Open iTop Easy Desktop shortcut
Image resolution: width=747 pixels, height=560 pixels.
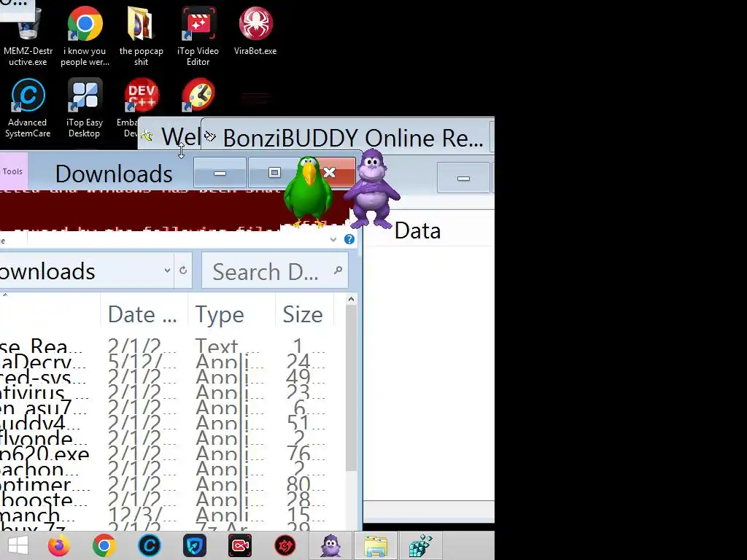point(85,109)
